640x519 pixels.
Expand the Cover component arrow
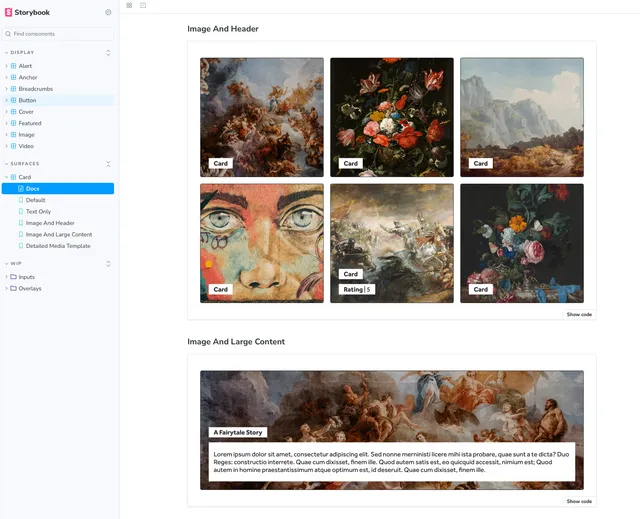(x=7, y=111)
